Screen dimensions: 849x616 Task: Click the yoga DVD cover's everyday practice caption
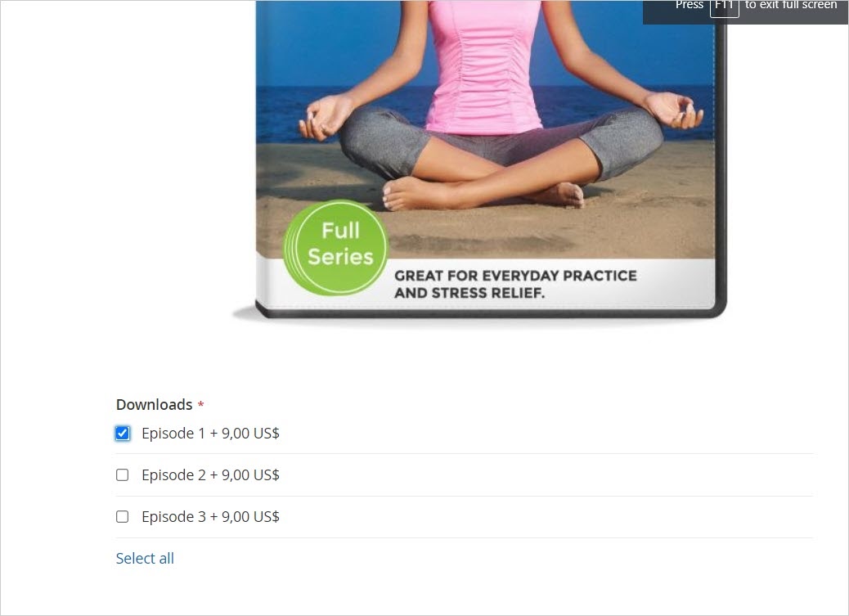[515, 285]
